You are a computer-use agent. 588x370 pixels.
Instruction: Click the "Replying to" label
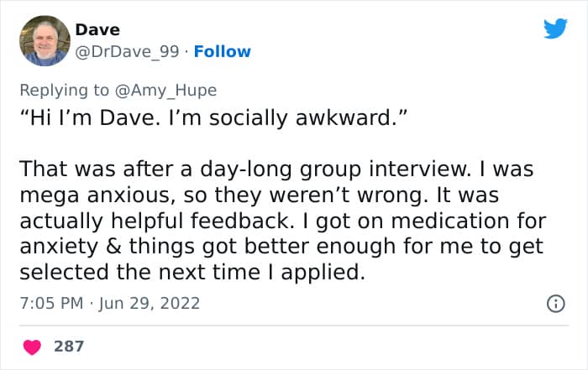[x=65, y=91]
